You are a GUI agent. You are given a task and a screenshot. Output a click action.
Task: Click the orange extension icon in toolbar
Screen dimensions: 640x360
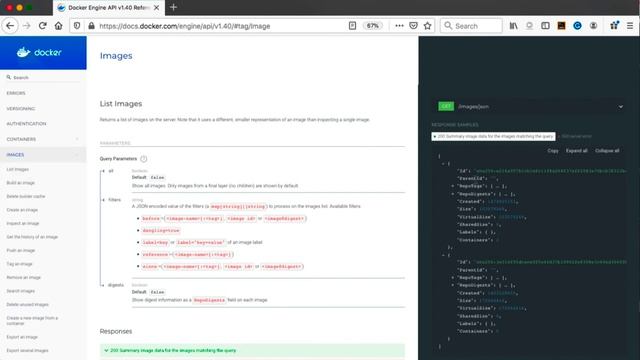tap(561, 26)
